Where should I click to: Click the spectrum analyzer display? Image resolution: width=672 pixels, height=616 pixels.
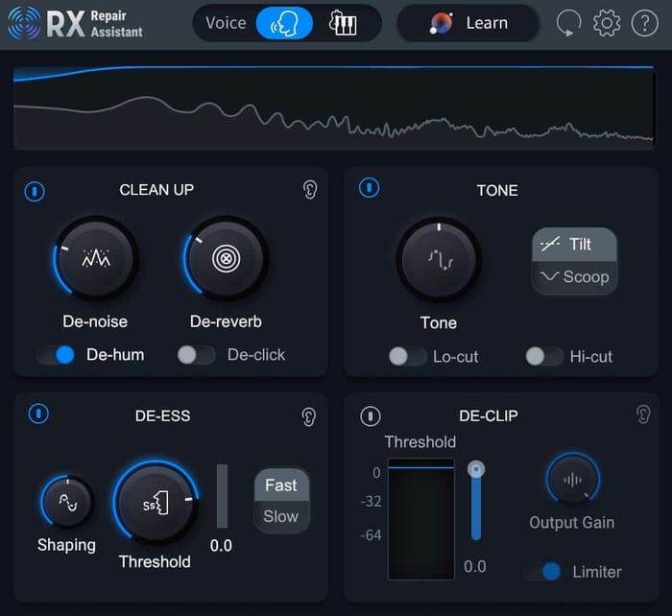(333, 107)
